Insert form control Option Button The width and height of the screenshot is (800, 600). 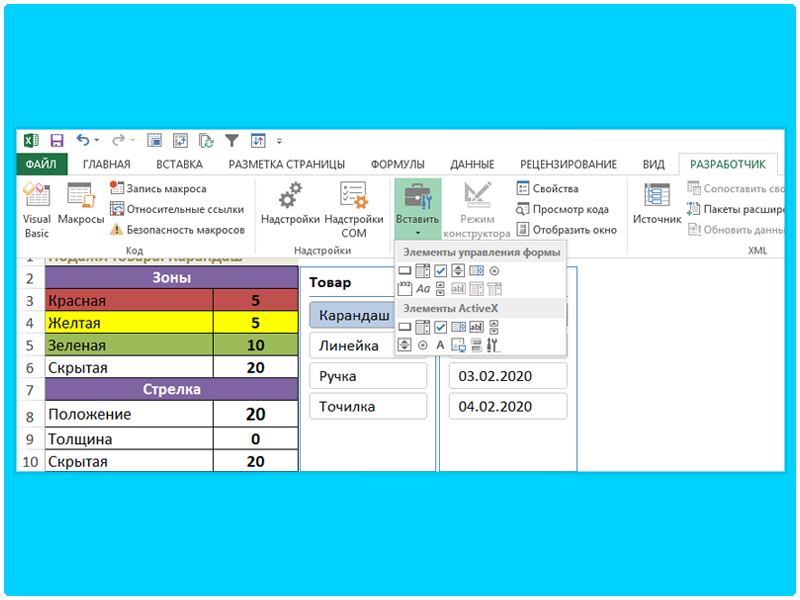(x=494, y=271)
